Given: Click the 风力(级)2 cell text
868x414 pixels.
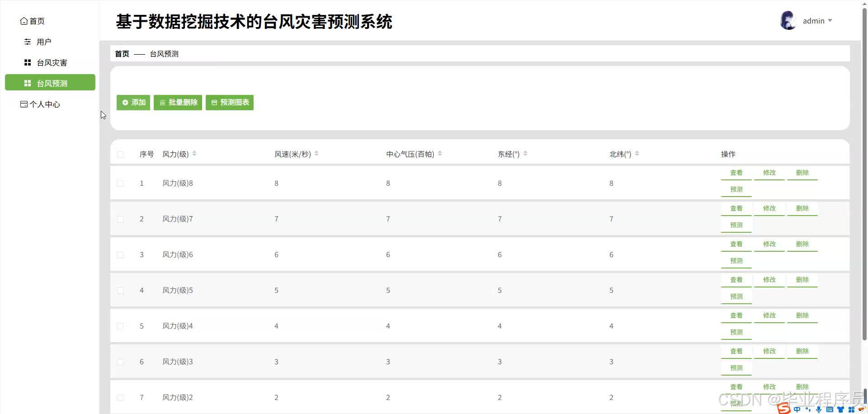Looking at the screenshot, I should [x=178, y=398].
